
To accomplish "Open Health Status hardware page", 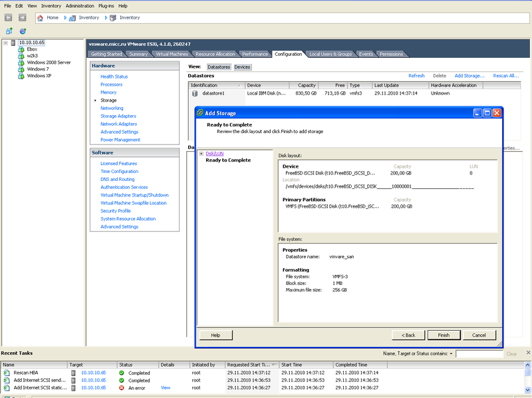I will (114, 77).
